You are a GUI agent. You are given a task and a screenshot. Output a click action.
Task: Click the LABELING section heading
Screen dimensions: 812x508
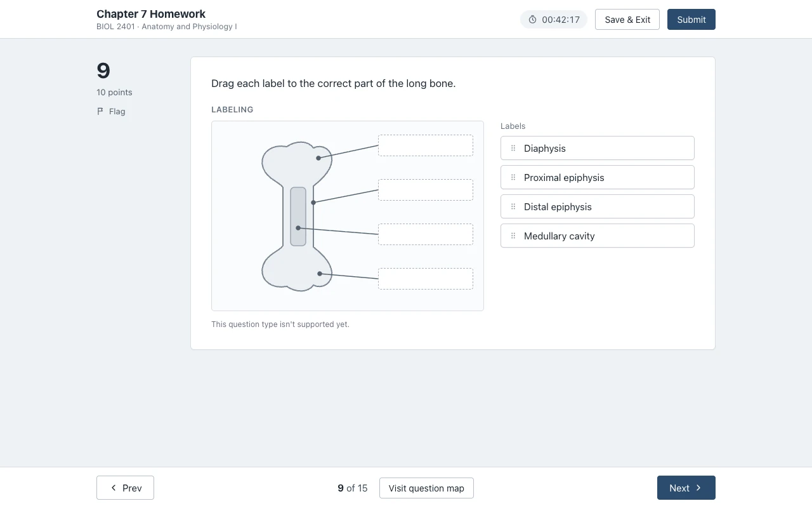pyautogui.click(x=232, y=109)
